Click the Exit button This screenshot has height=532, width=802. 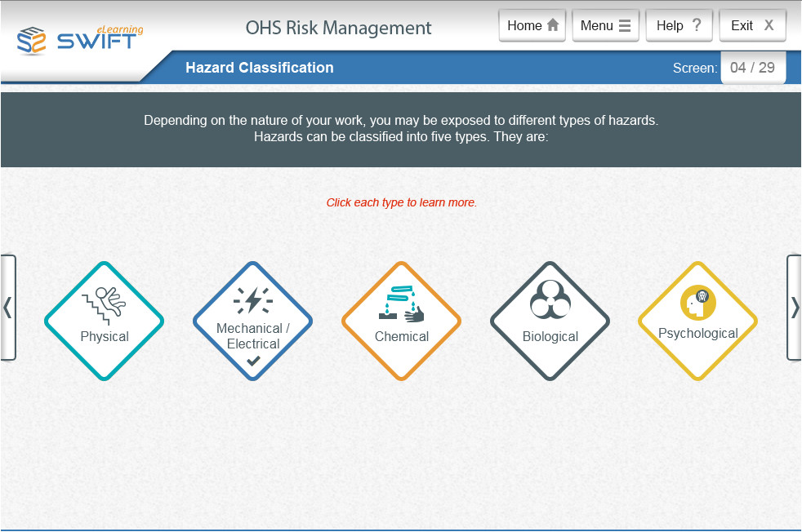[x=752, y=25]
